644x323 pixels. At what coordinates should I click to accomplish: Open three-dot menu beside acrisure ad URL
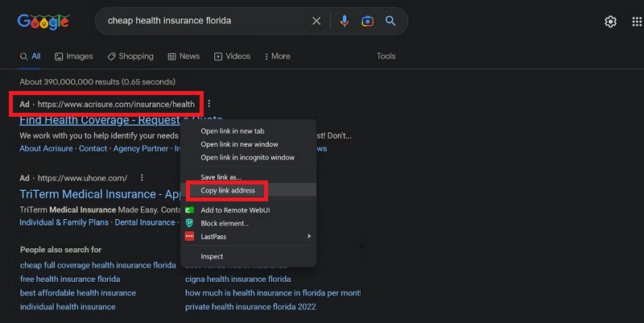point(208,104)
